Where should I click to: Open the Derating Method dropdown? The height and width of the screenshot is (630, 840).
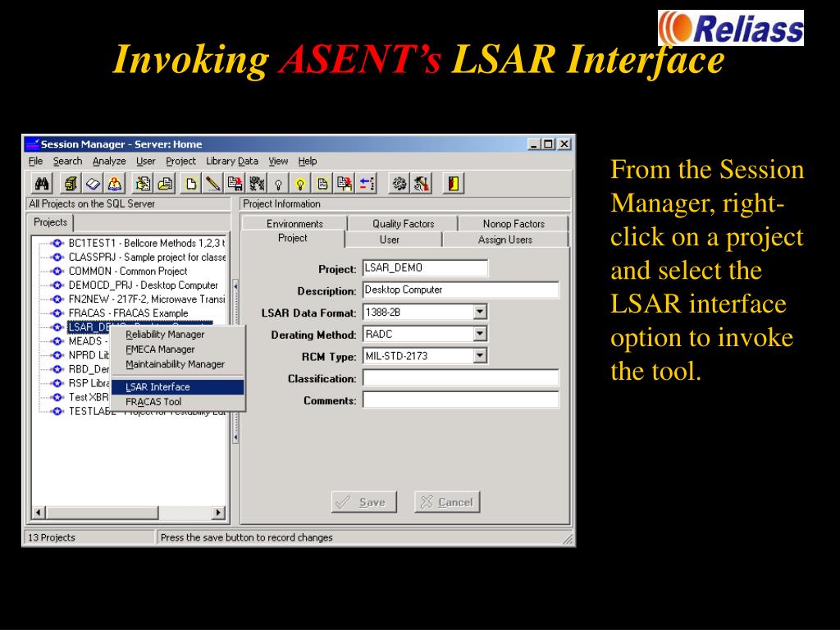point(480,334)
